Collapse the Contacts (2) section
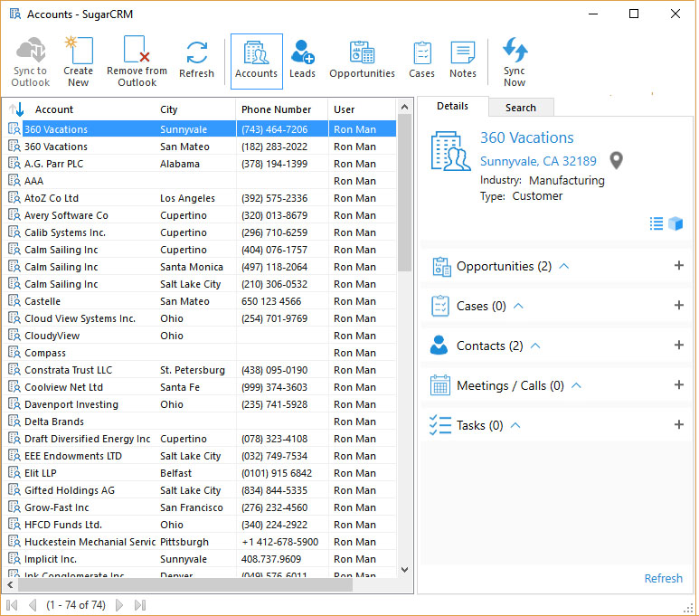This screenshot has height=616, width=699. pyautogui.click(x=535, y=346)
